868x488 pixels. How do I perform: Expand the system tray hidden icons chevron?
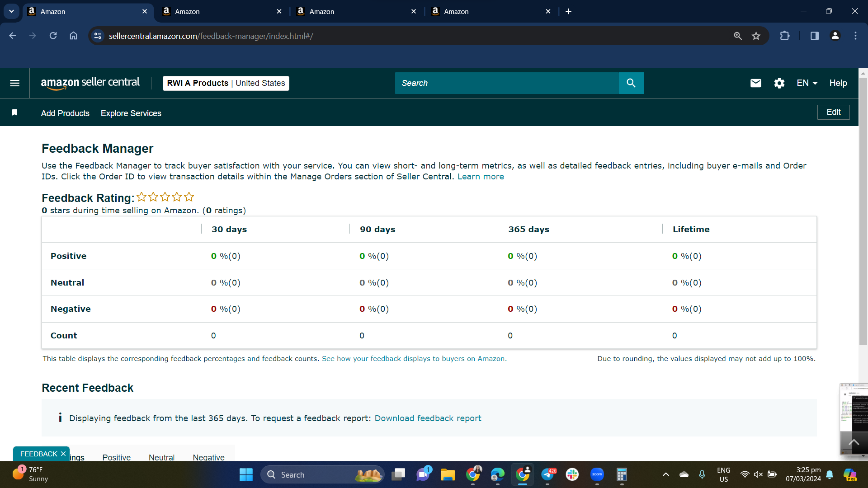click(665, 474)
